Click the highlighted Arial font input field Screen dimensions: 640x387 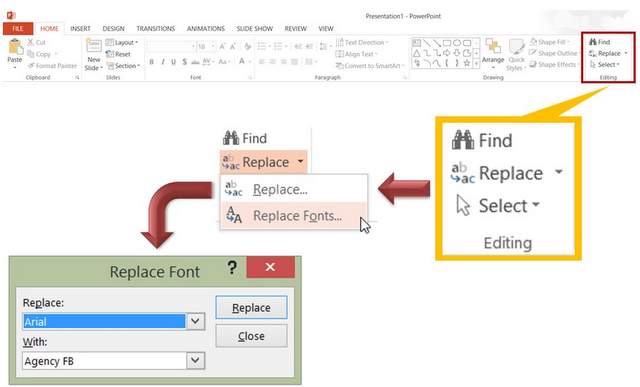pos(104,321)
